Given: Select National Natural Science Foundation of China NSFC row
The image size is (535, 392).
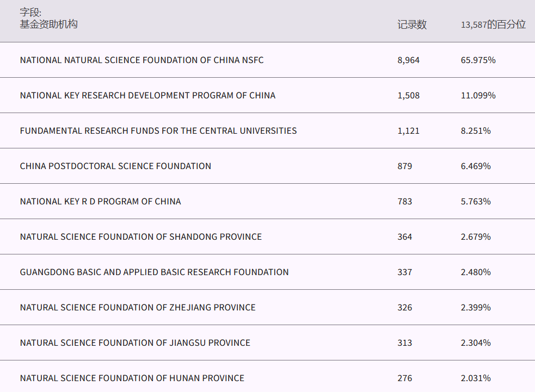Looking at the screenshot, I should click(142, 60).
